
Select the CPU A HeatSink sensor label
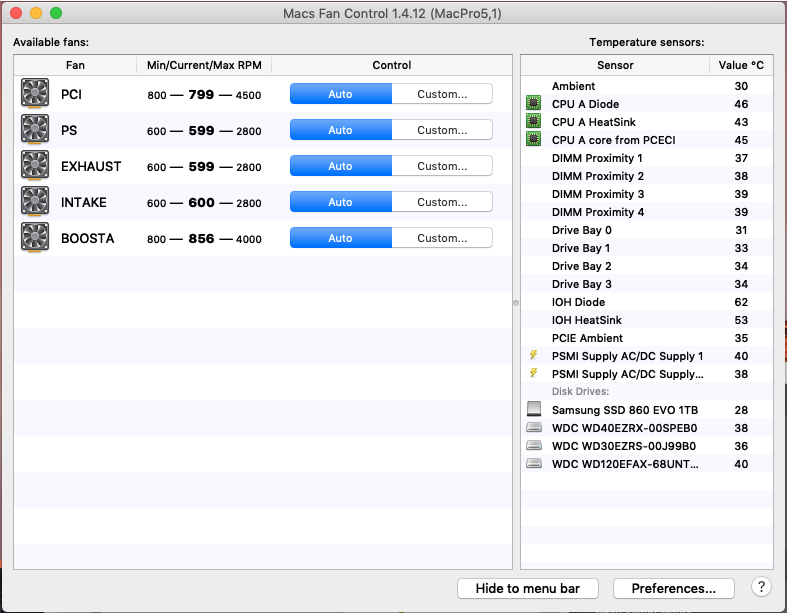(594, 122)
